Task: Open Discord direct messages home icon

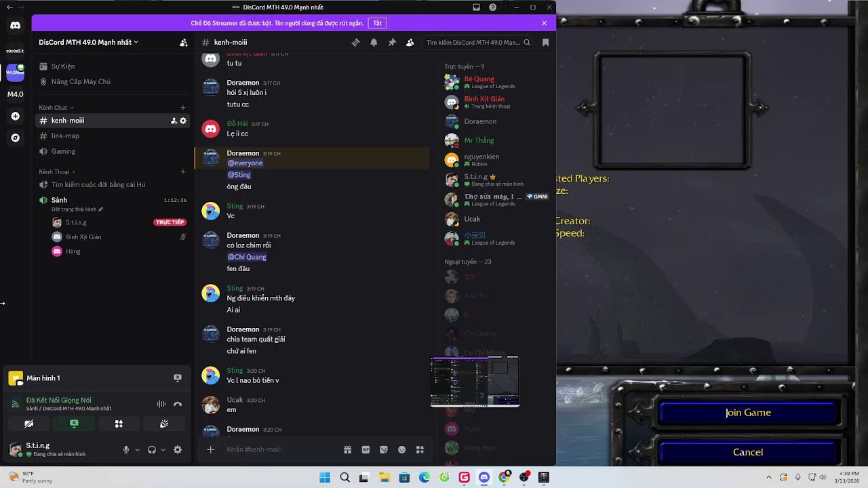Action: pos(15,26)
